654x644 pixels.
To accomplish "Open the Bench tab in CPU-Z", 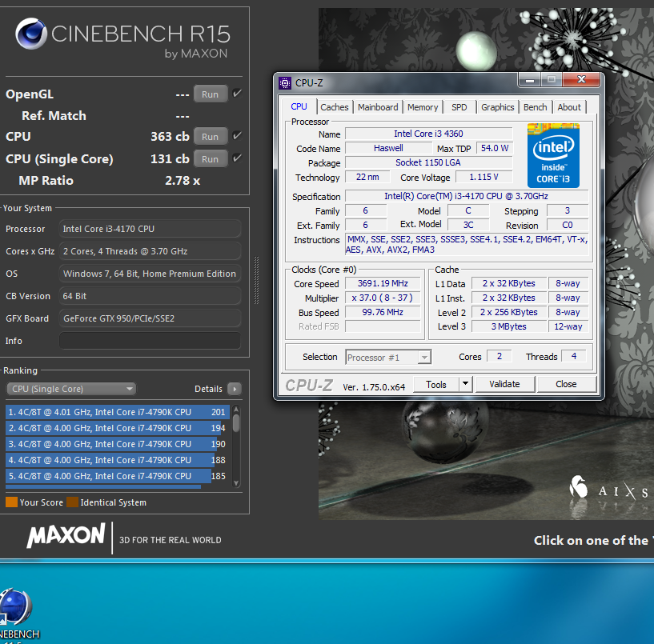I will pos(536,107).
